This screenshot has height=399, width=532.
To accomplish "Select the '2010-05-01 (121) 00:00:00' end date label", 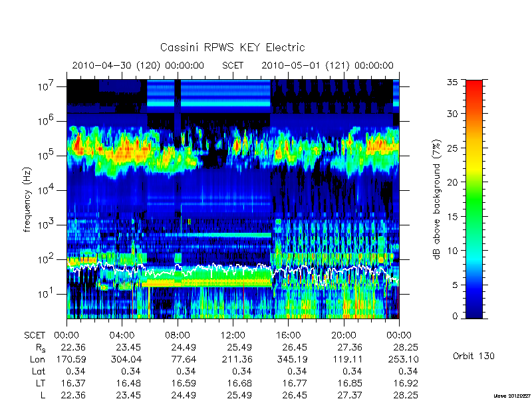I will [x=327, y=65].
